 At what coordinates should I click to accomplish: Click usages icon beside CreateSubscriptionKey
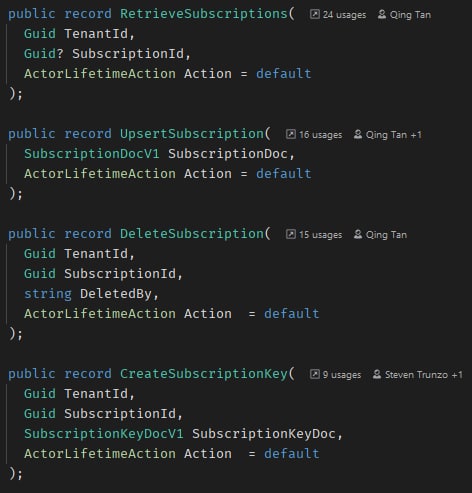(315, 374)
